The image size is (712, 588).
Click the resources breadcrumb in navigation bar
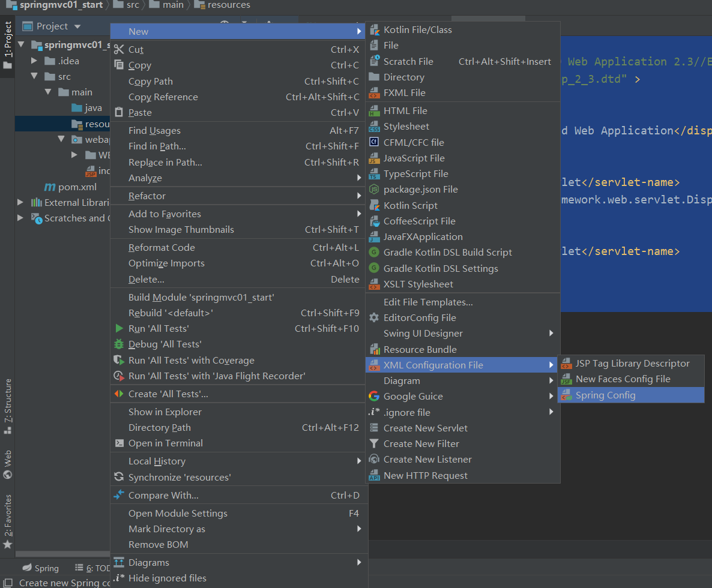point(223,5)
